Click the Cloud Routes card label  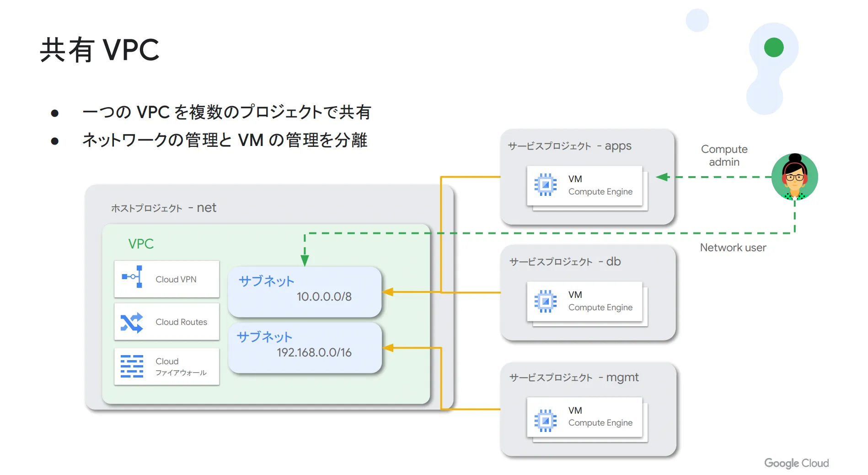point(181,322)
